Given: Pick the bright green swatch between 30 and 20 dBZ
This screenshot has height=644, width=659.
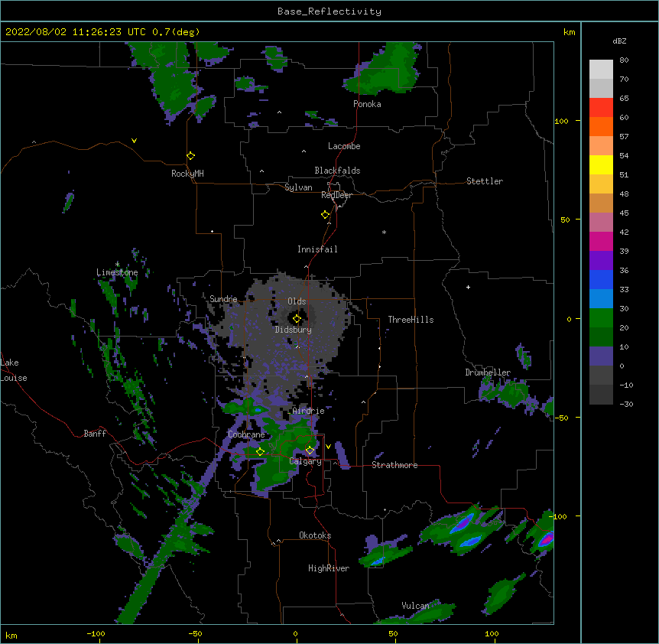Looking at the screenshot, I should coord(601,318).
